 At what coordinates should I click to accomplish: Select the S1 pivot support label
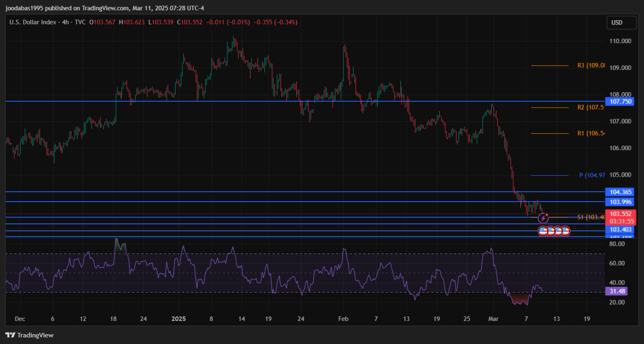pos(591,217)
